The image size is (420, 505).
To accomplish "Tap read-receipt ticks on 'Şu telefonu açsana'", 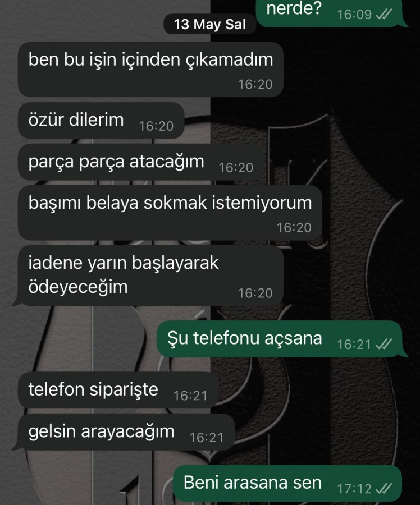I will (x=384, y=345).
